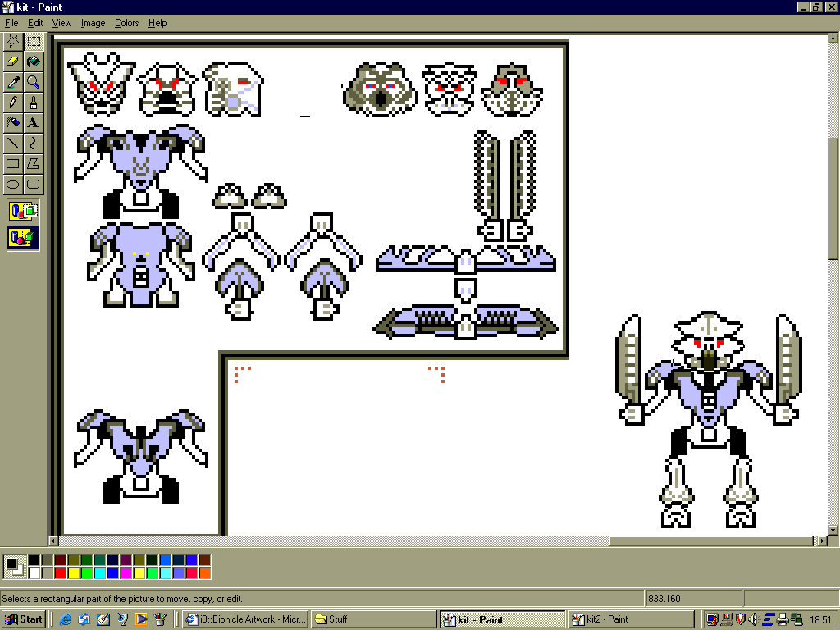Click the kit - Paint taskbar button
840x630 pixels.
[x=502, y=619]
